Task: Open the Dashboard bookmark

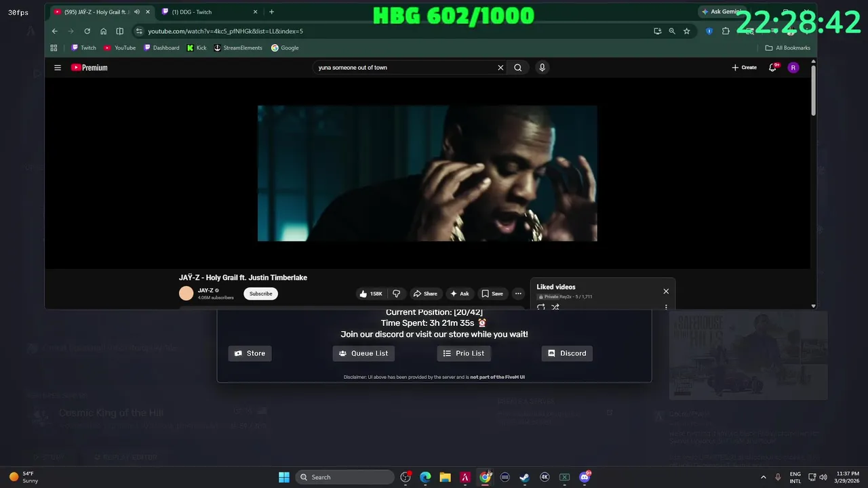Action: (161, 48)
